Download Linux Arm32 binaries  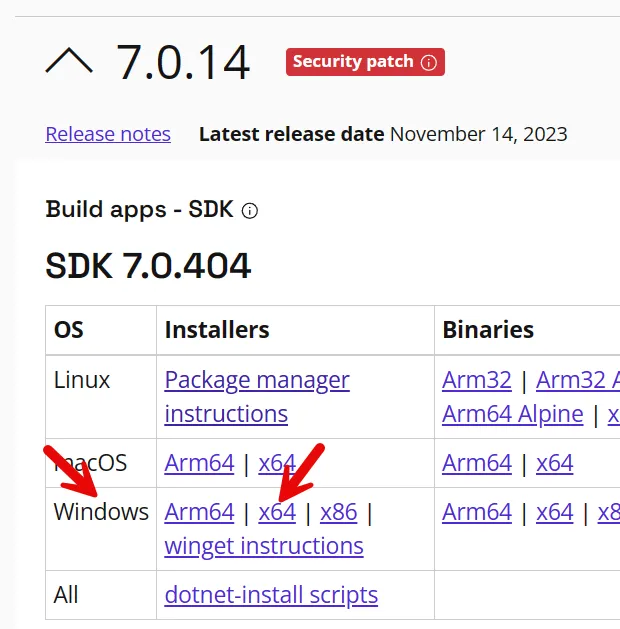coord(477,379)
